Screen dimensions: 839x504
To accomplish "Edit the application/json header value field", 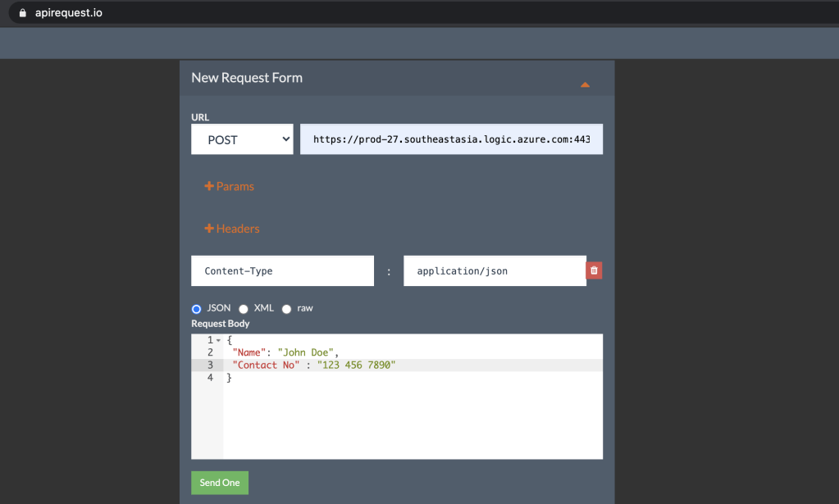I will (494, 271).
